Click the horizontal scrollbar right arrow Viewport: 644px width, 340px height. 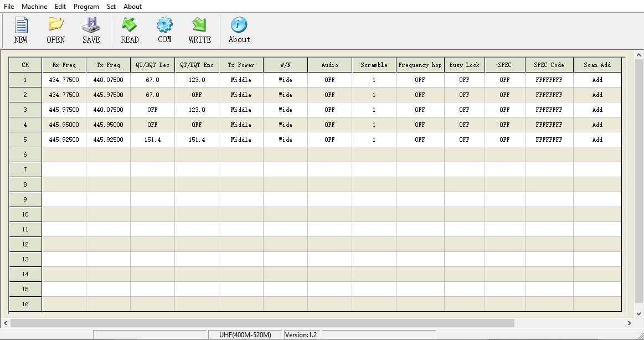[629, 323]
